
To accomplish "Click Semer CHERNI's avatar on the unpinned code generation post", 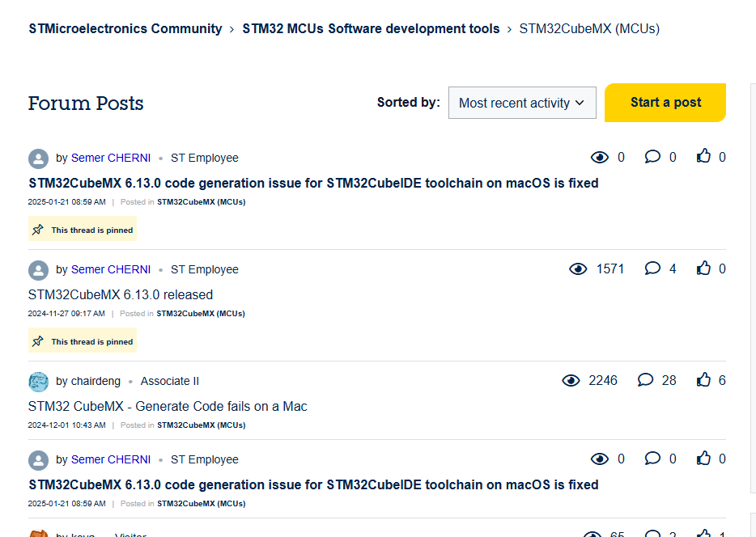I will (39, 460).
